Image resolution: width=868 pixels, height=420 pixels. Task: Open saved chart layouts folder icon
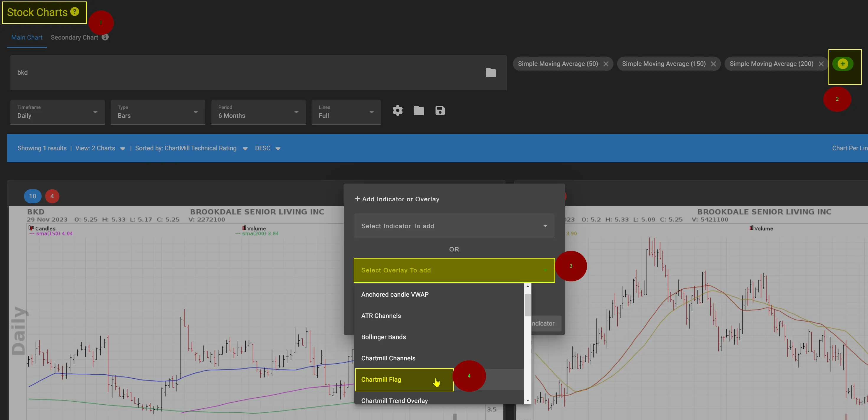click(x=419, y=110)
